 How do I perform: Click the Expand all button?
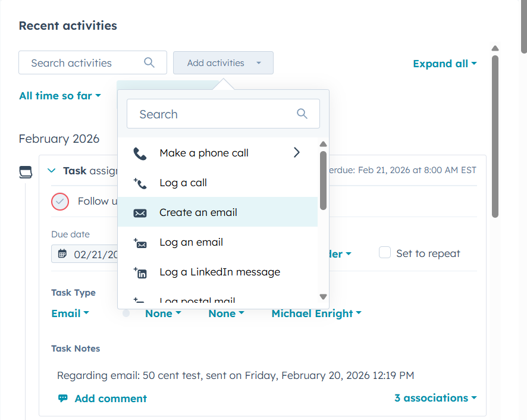click(x=444, y=64)
